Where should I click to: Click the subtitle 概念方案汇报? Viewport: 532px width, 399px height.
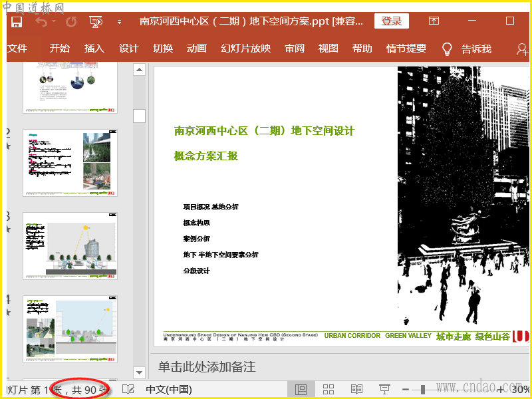206,156
